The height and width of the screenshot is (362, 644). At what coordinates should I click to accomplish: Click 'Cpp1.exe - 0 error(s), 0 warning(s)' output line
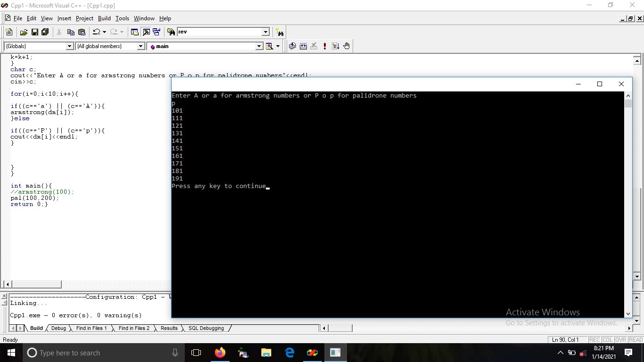click(76, 315)
